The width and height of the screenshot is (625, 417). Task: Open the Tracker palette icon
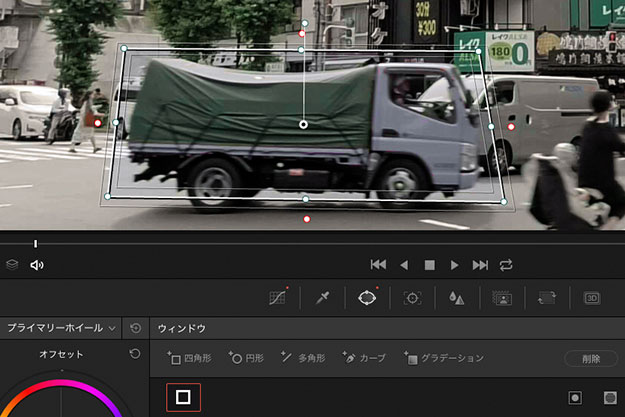point(411,298)
